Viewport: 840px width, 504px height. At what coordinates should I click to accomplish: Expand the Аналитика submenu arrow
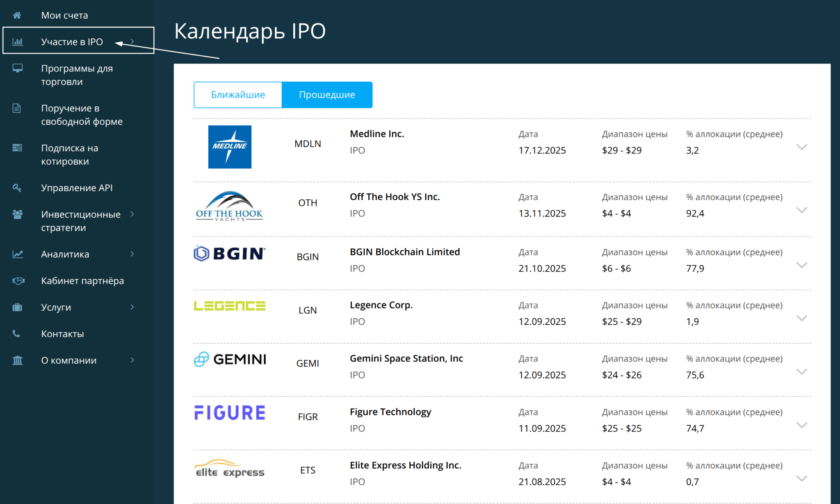click(x=132, y=254)
